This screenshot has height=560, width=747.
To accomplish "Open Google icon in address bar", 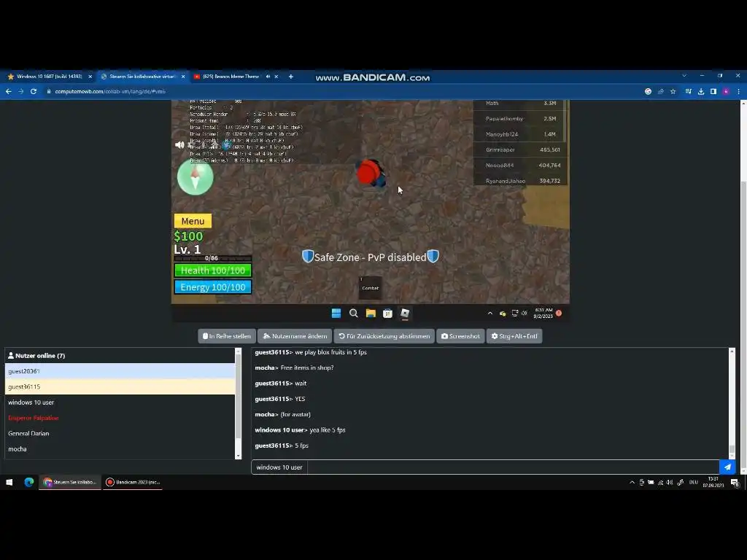I will point(648,91).
